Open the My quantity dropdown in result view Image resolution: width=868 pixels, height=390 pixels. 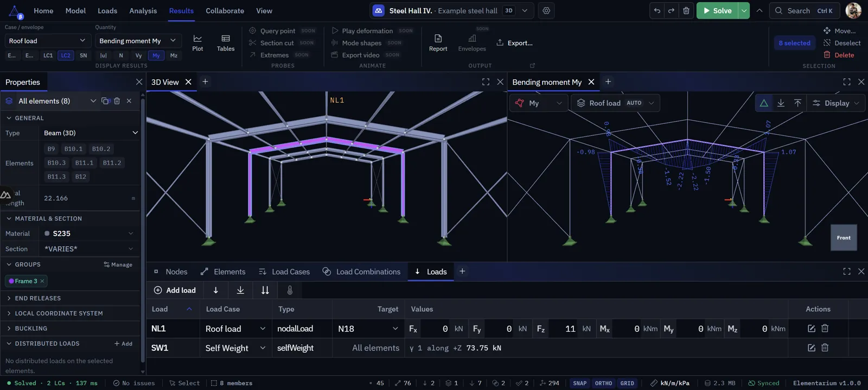pos(539,103)
